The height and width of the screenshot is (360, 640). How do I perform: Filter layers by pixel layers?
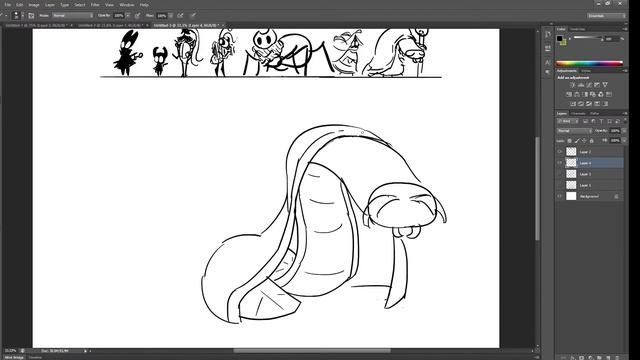(585, 121)
